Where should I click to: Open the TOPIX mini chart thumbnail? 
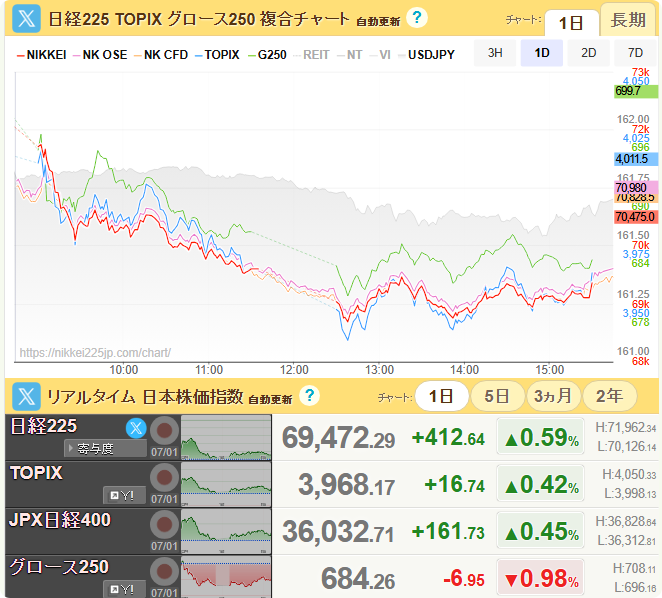coord(226,484)
